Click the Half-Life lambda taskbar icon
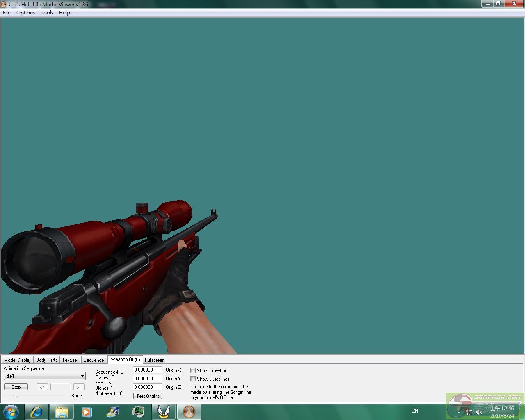The width and height of the screenshot is (525, 420). [x=189, y=412]
